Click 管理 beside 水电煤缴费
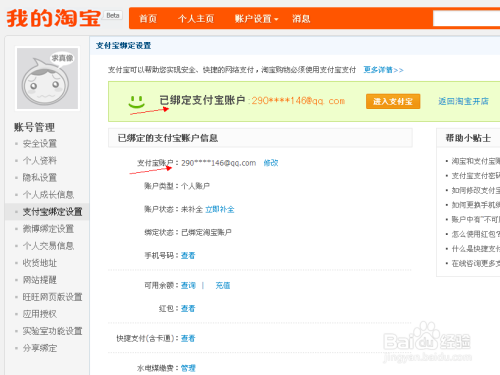 [188, 368]
